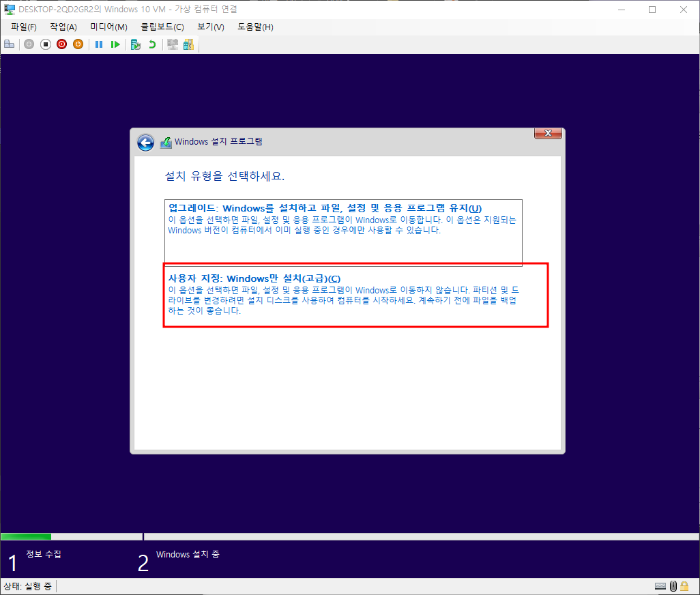Viewport: 700px width, 595px height.
Task: Go back with the blue arrow in Windows Setup
Action: click(x=145, y=143)
